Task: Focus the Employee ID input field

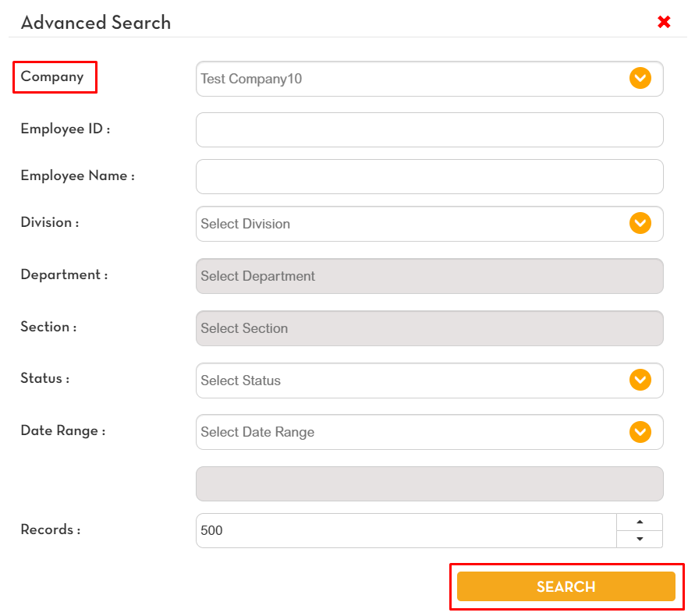Action: click(x=429, y=130)
